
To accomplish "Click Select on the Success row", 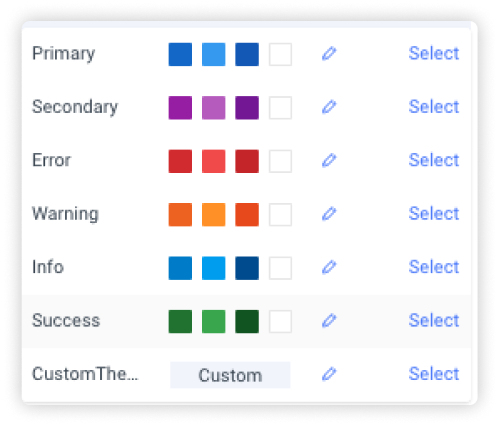I will coord(434,320).
